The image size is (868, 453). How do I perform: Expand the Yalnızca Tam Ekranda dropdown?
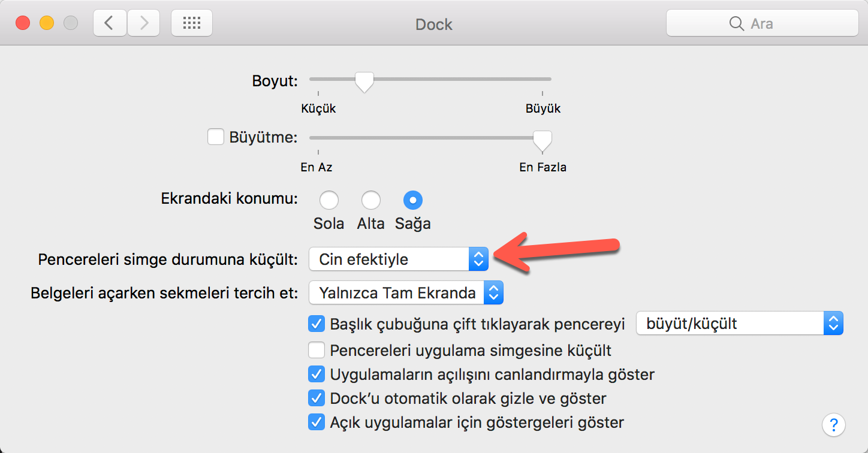click(x=406, y=293)
